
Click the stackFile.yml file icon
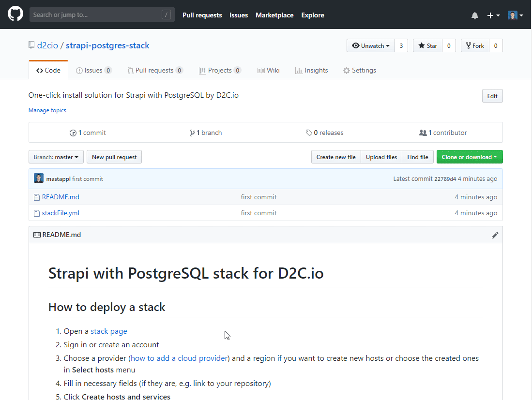36,213
